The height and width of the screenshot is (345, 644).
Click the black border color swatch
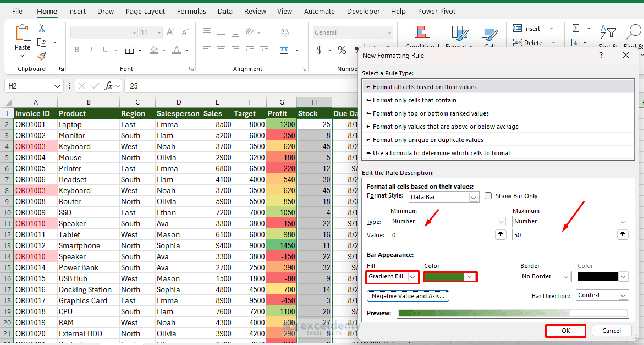tap(598, 277)
